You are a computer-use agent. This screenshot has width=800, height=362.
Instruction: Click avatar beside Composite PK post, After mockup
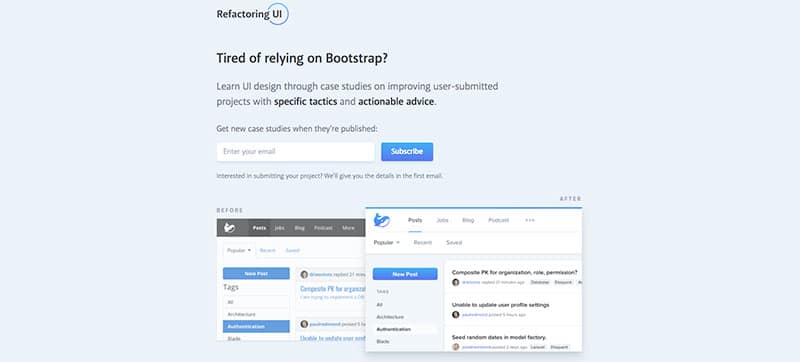click(x=456, y=282)
